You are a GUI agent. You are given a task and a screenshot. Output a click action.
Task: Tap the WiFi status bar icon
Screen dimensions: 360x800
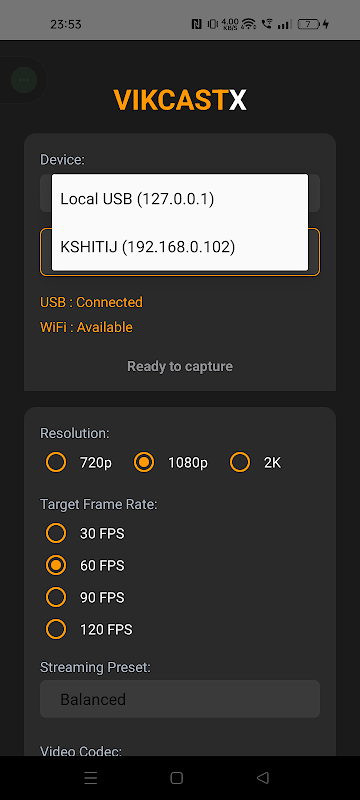(249, 23)
